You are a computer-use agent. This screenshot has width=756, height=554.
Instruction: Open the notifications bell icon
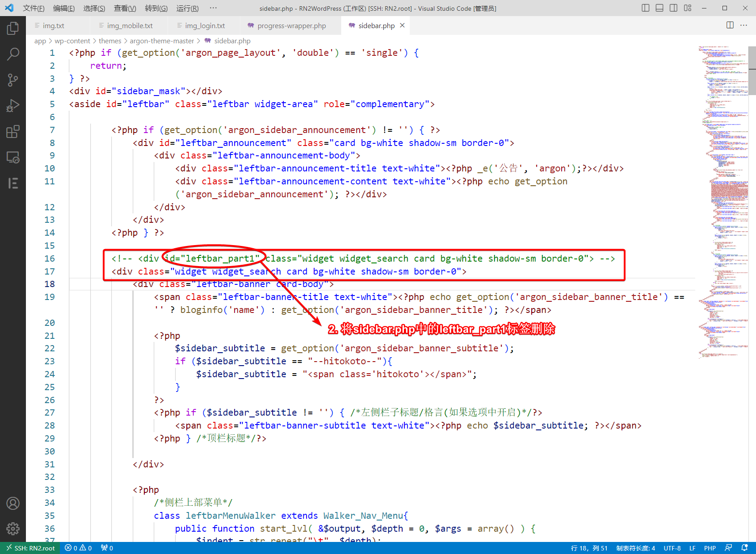[x=744, y=548]
